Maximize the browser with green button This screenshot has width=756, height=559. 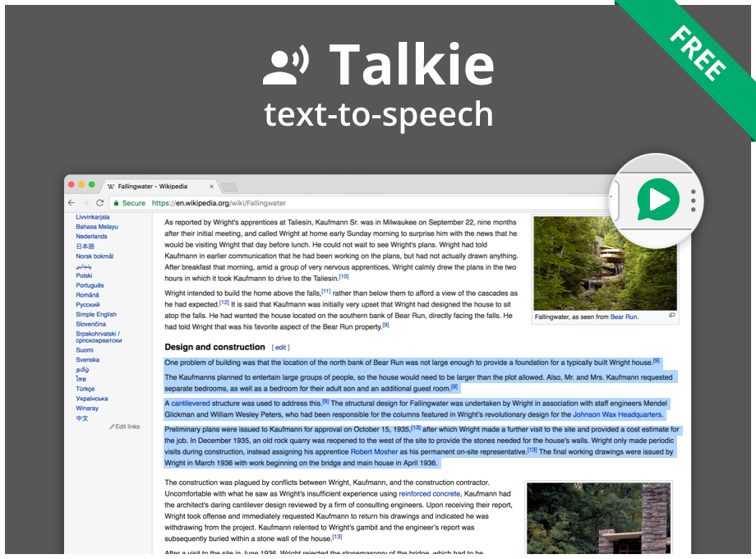point(91,185)
